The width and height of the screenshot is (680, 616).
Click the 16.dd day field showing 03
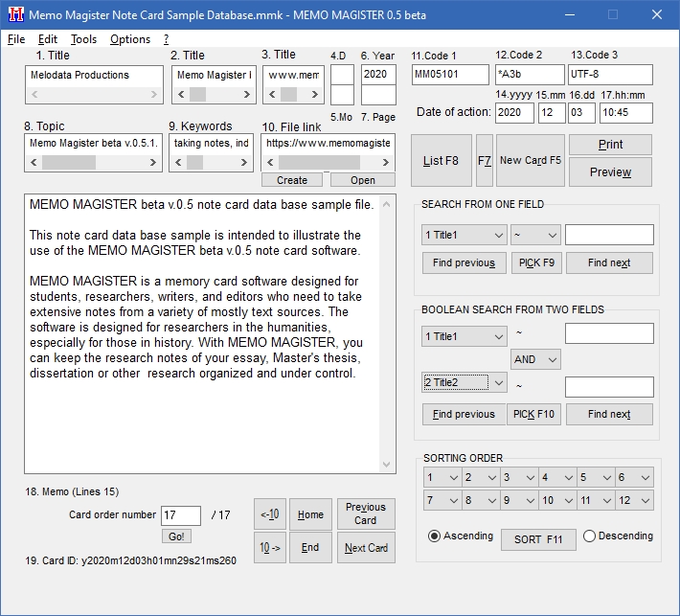(x=581, y=113)
